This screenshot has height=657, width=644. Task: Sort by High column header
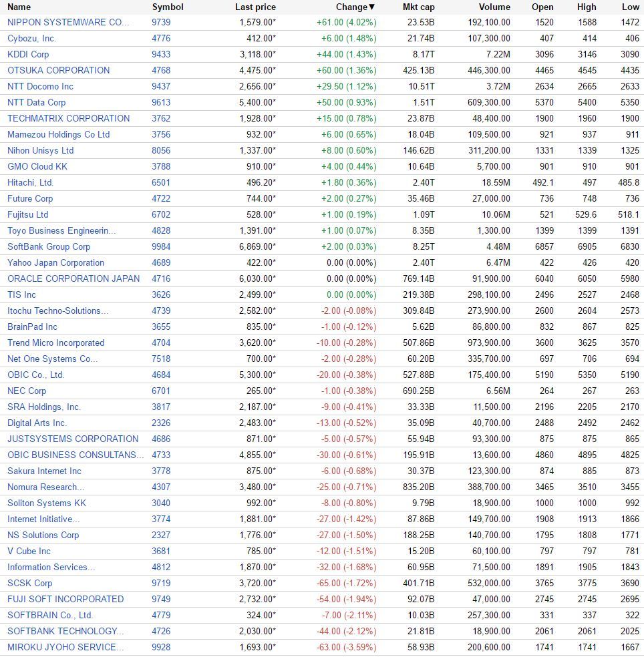[x=587, y=7]
